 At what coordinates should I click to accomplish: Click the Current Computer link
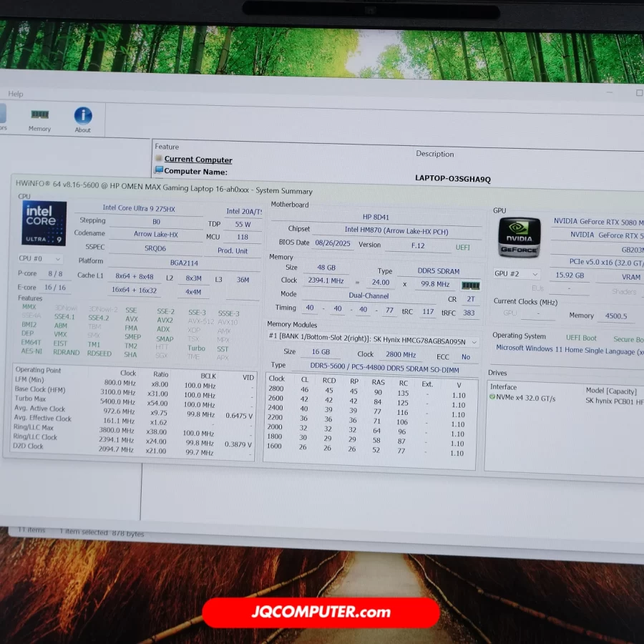pyautogui.click(x=198, y=160)
